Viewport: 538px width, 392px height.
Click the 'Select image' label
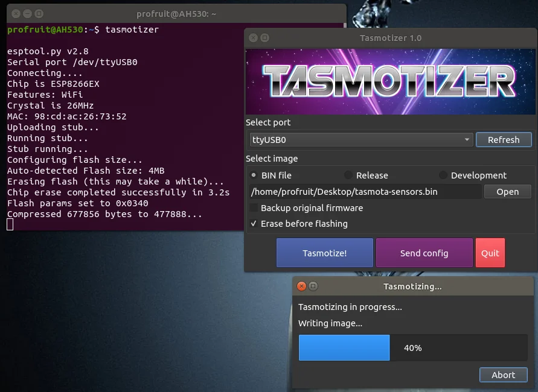click(272, 159)
